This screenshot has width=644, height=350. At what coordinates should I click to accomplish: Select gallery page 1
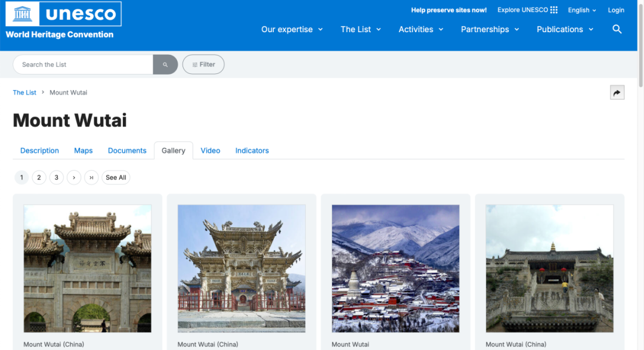pos(21,178)
